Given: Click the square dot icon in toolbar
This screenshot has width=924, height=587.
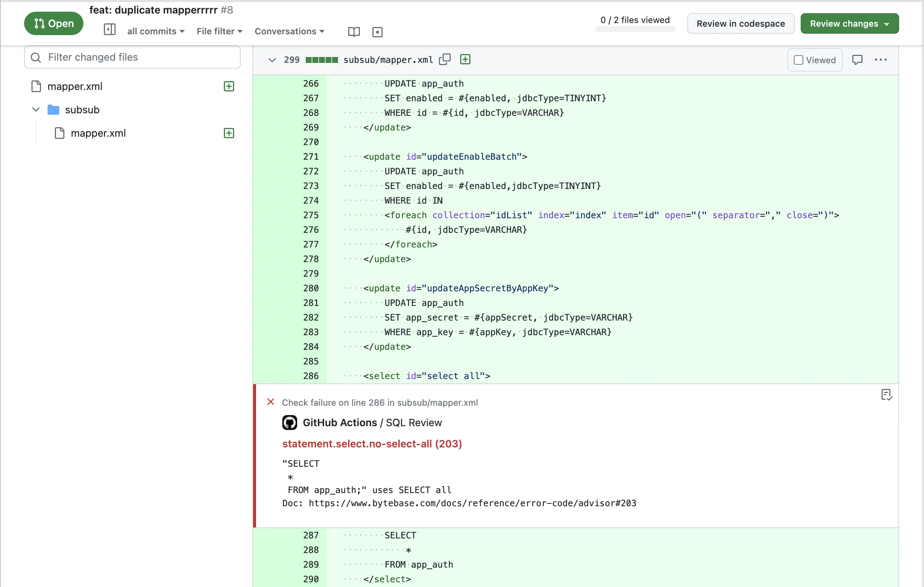Looking at the screenshot, I should (377, 32).
